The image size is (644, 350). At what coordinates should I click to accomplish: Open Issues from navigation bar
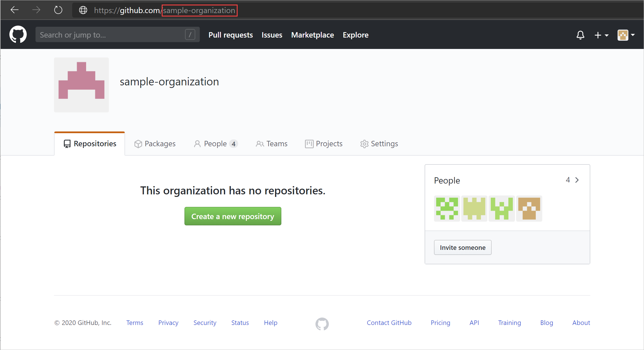(x=272, y=35)
